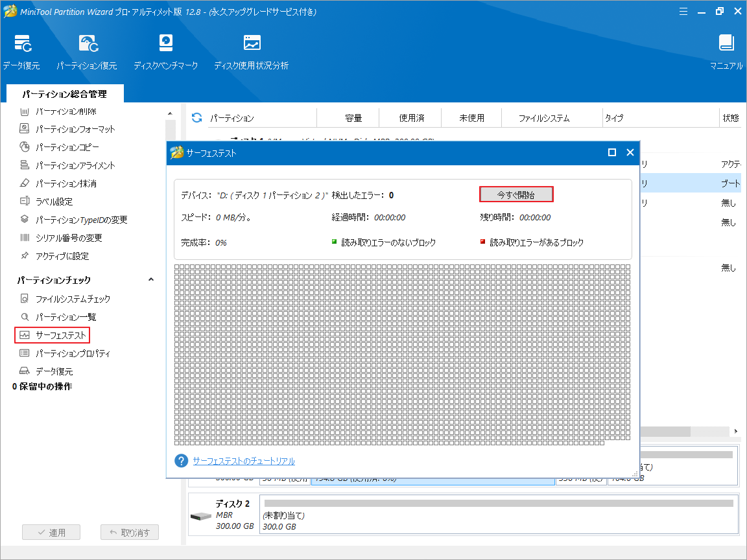
Task: Open パーティションTypeIDの変更 icon
Action: tap(24, 219)
